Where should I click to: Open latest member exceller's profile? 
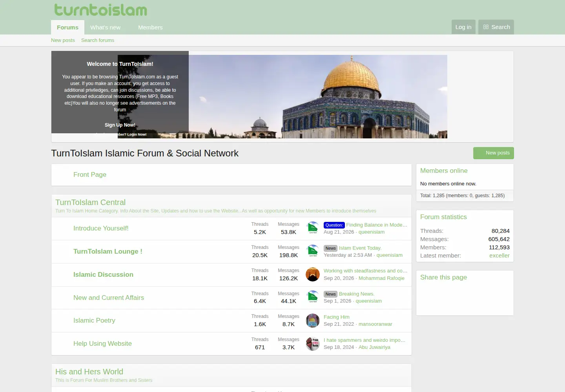coord(499,256)
